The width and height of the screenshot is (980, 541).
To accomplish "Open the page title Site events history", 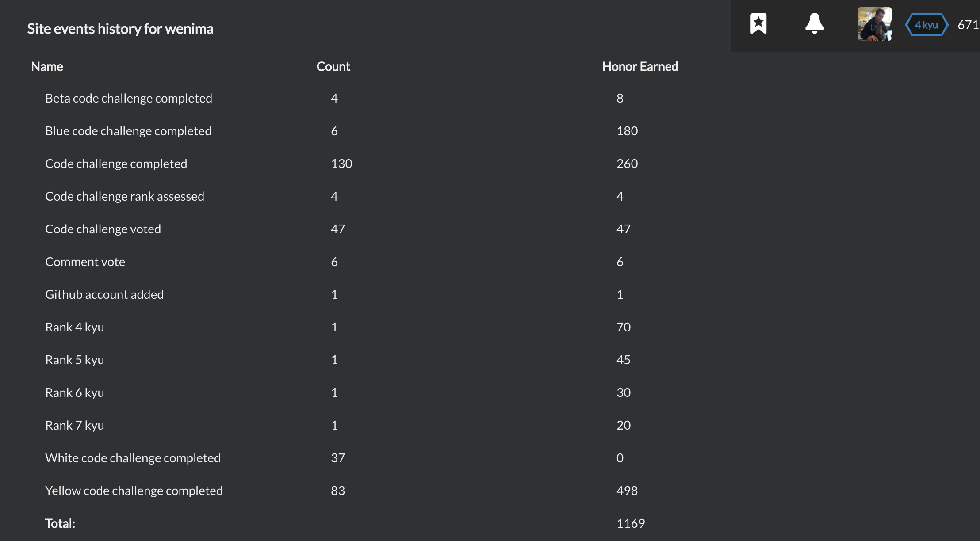I will tap(120, 28).
